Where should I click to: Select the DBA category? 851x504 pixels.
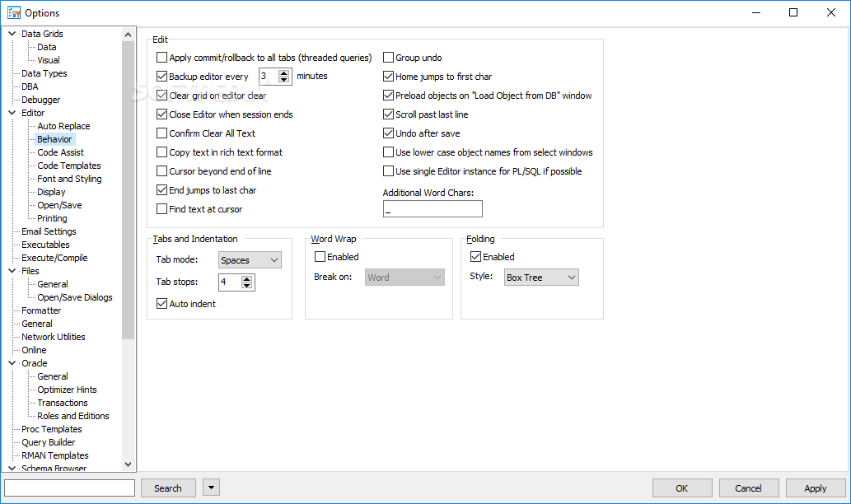(30, 86)
